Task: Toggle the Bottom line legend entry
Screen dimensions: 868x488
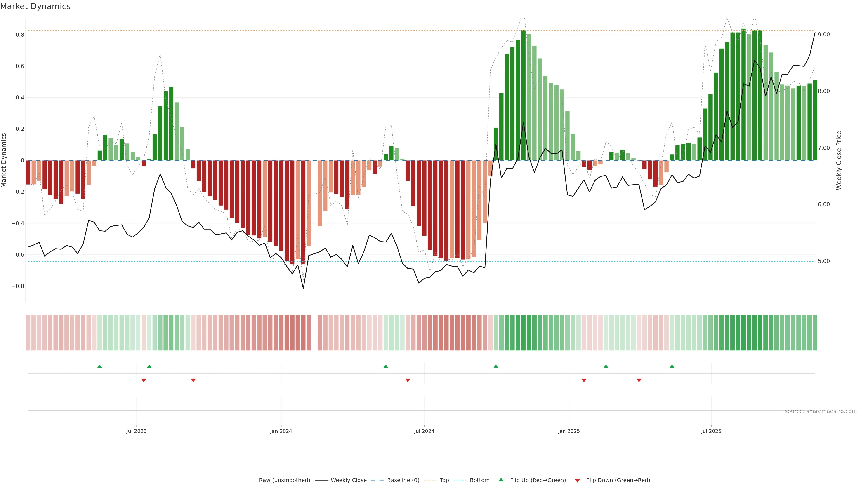Action: (479, 480)
